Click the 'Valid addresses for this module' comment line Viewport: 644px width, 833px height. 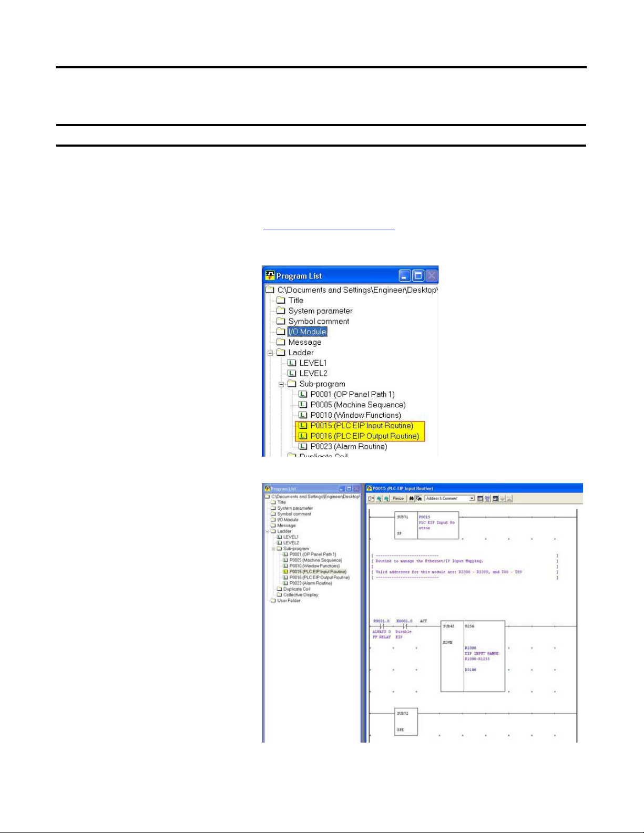(448, 572)
